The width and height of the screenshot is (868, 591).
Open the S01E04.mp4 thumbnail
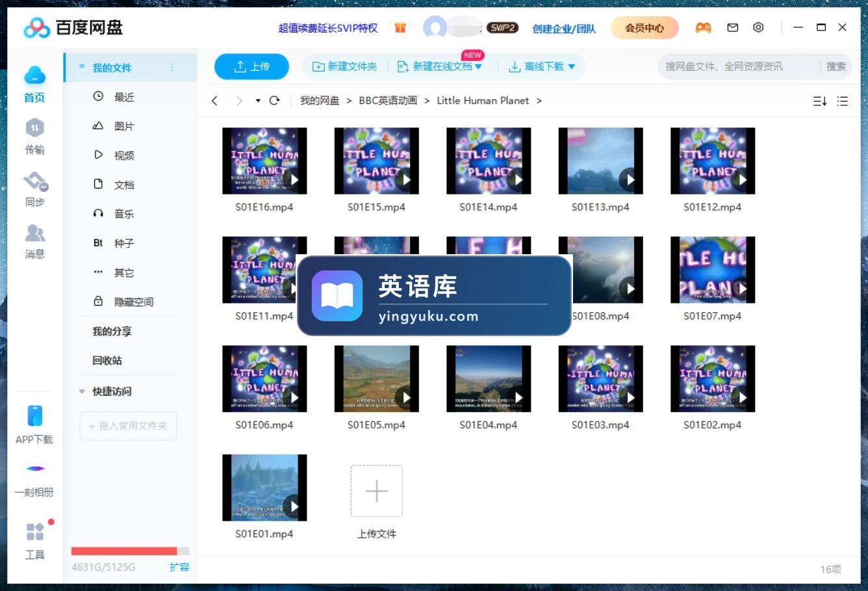pos(489,378)
